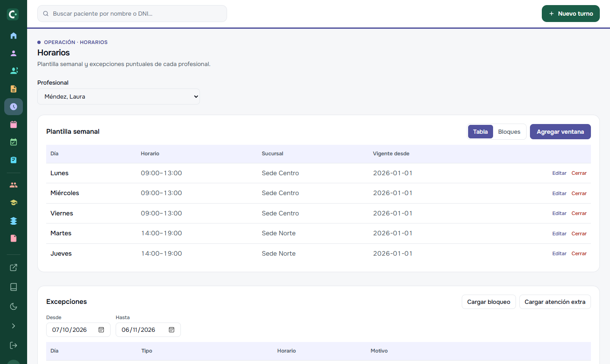Open the pink calendar sidebar icon
The image size is (610, 364).
pos(14,124)
